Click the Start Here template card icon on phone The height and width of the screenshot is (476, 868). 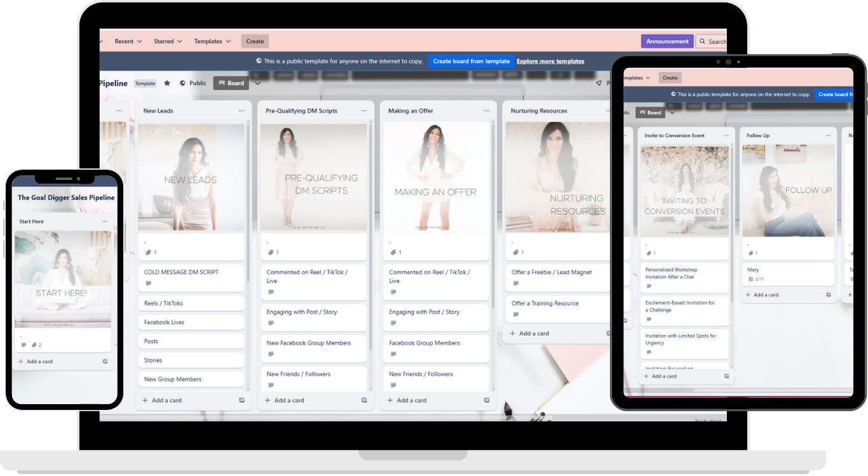[x=105, y=361]
